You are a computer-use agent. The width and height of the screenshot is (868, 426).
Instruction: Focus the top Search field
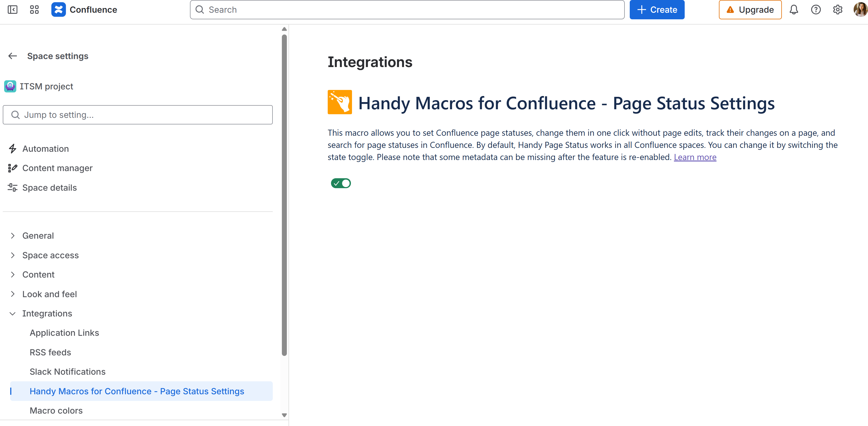407,9
